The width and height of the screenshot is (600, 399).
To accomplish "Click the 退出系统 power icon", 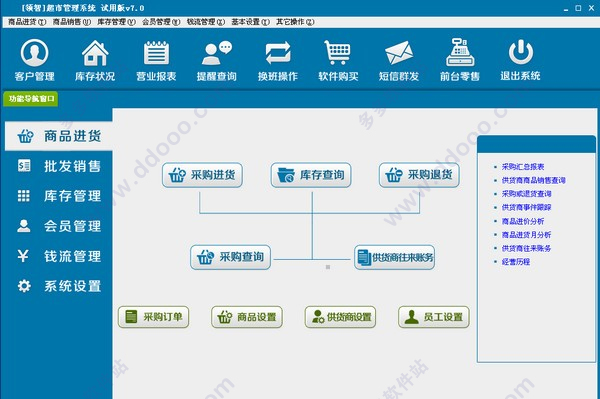I will [x=520, y=52].
